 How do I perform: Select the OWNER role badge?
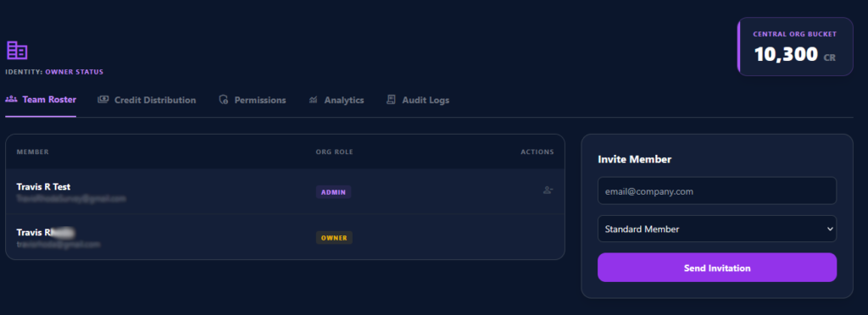pyautogui.click(x=334, y=238)
